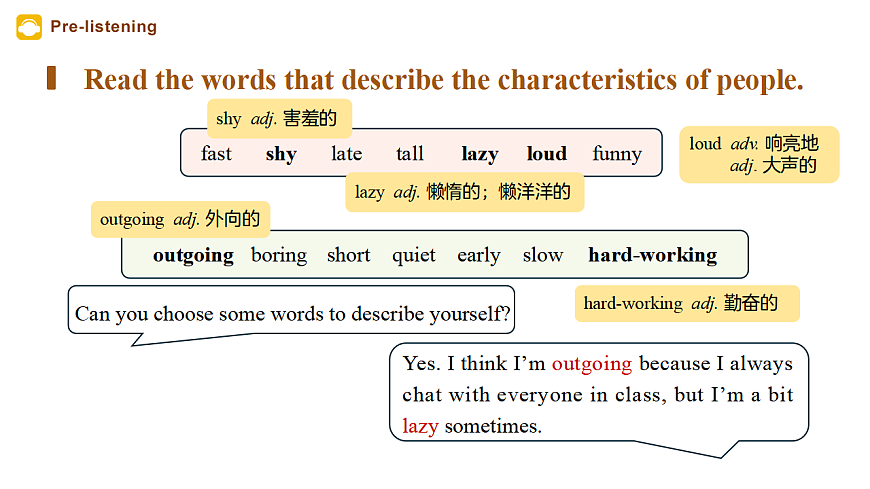Click red word 'outgoing' in the answer bubble
The height and width of the screenshot is (489, 870).
[592, 363]
